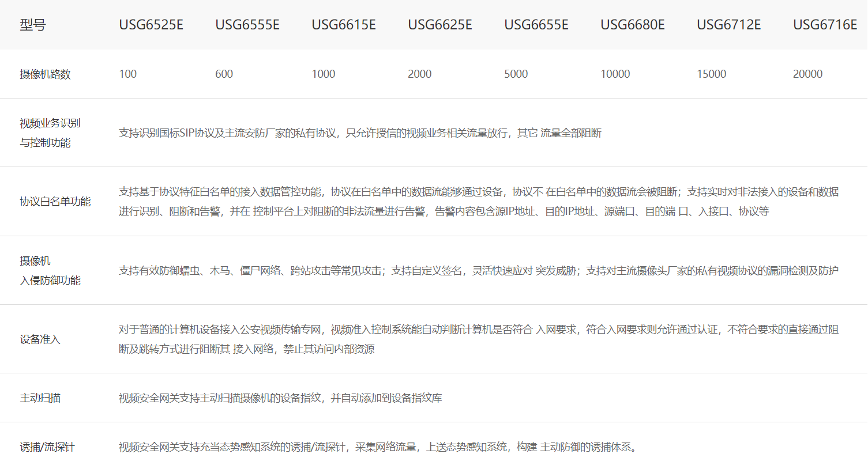Click the 主动扫描 row label
This screenshot has height=469, width=868.
(x=40, y=398)
